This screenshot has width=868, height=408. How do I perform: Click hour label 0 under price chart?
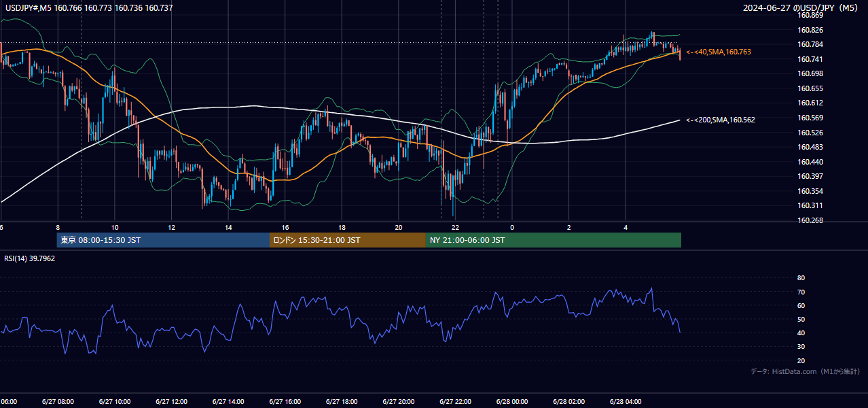(x=512, y=228)
